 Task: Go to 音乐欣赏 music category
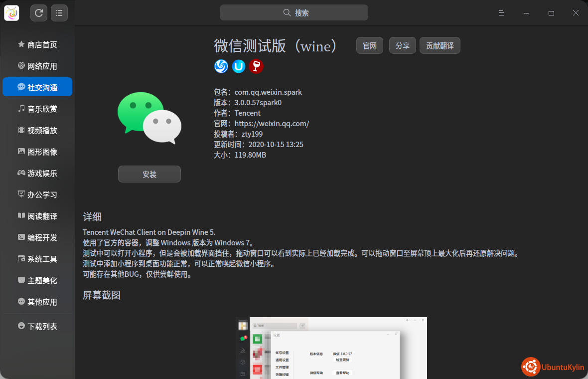pyautogui.click(x=37, y=109)
